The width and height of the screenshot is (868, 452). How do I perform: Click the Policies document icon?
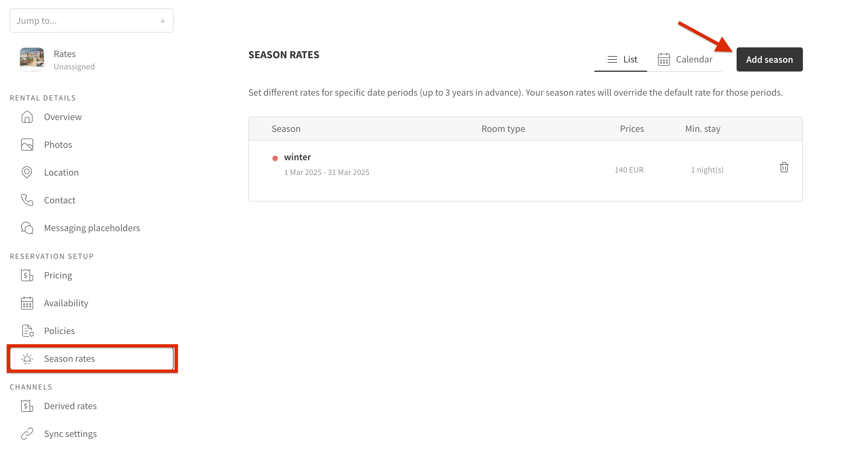point(27,331)
